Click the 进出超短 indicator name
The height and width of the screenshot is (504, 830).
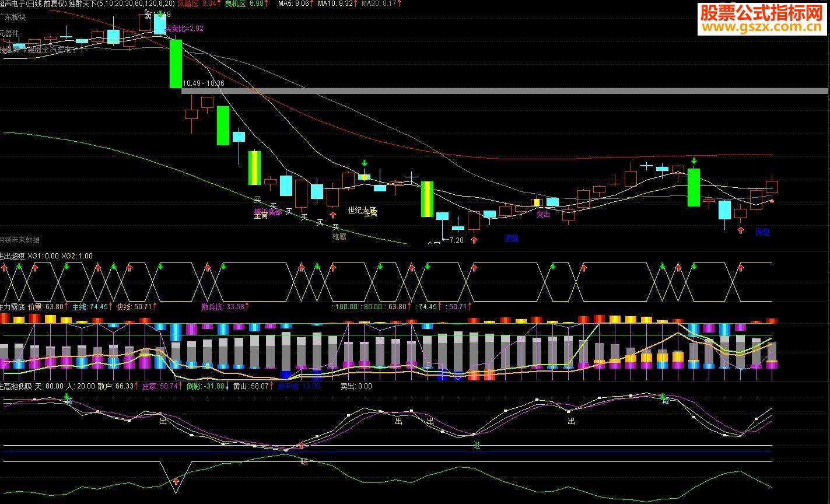click(12, 256)
